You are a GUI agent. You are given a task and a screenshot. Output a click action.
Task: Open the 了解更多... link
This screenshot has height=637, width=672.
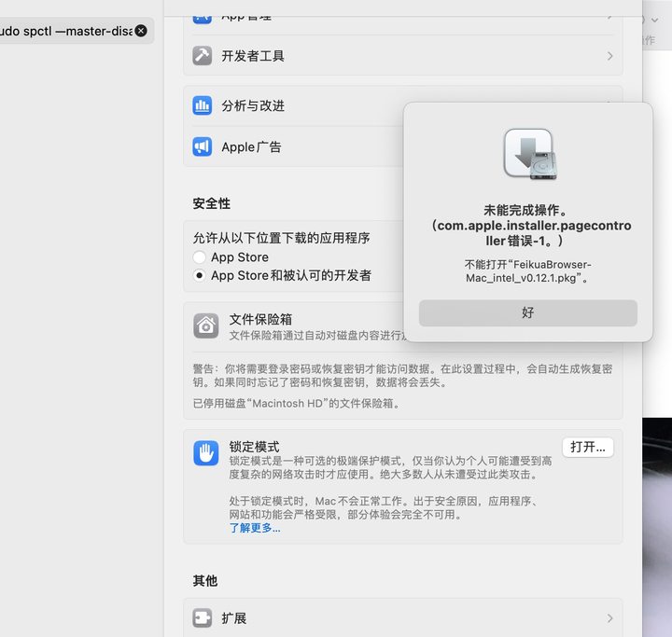click(254, 528)
